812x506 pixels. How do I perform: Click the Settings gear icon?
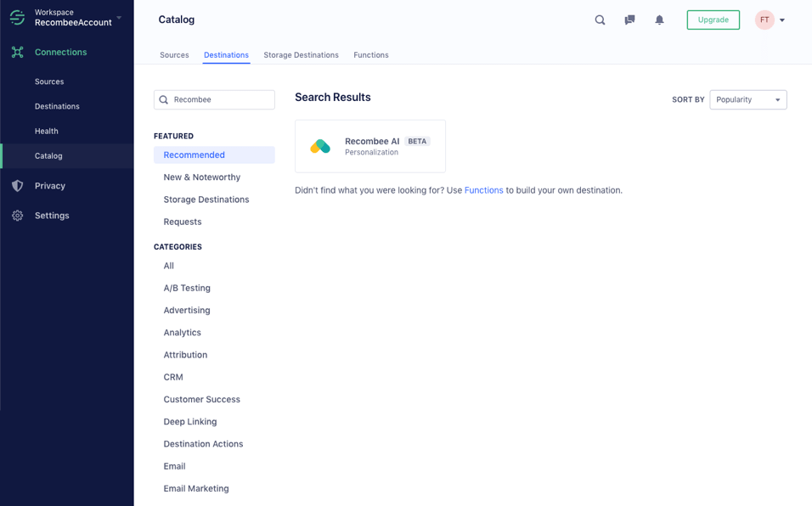click(x=18, y=216)
